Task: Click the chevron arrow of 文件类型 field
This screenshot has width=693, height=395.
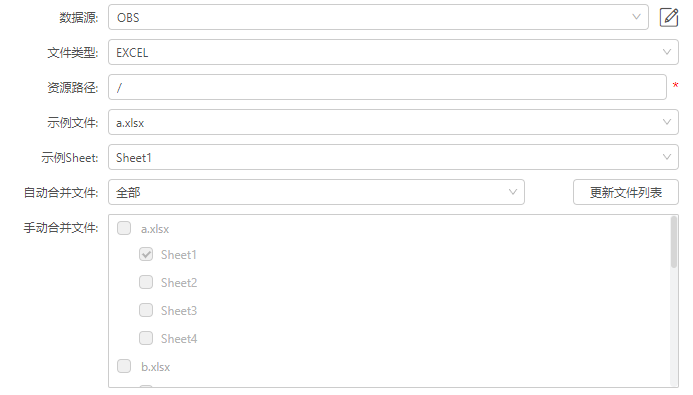Action: click(666, 52)
